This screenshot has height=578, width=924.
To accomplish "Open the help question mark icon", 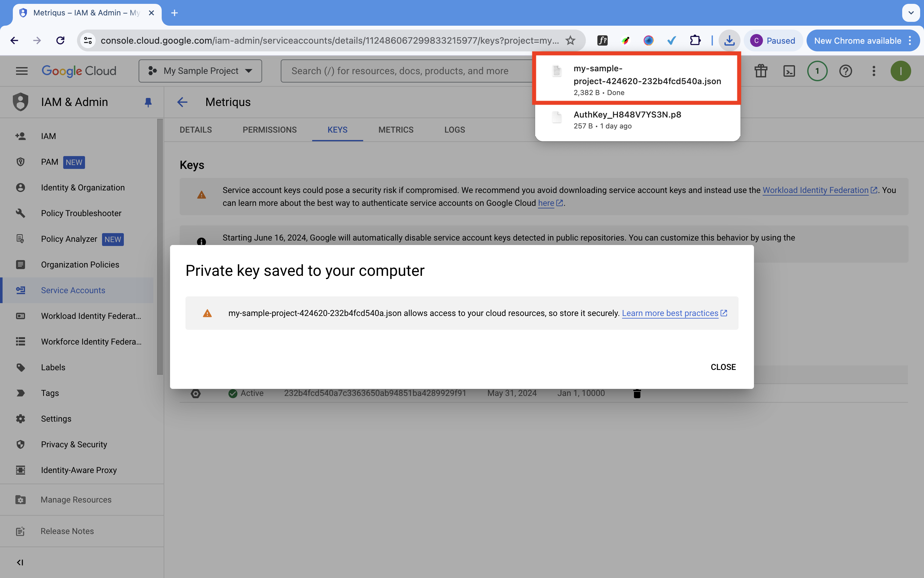I will pos(845,71).
